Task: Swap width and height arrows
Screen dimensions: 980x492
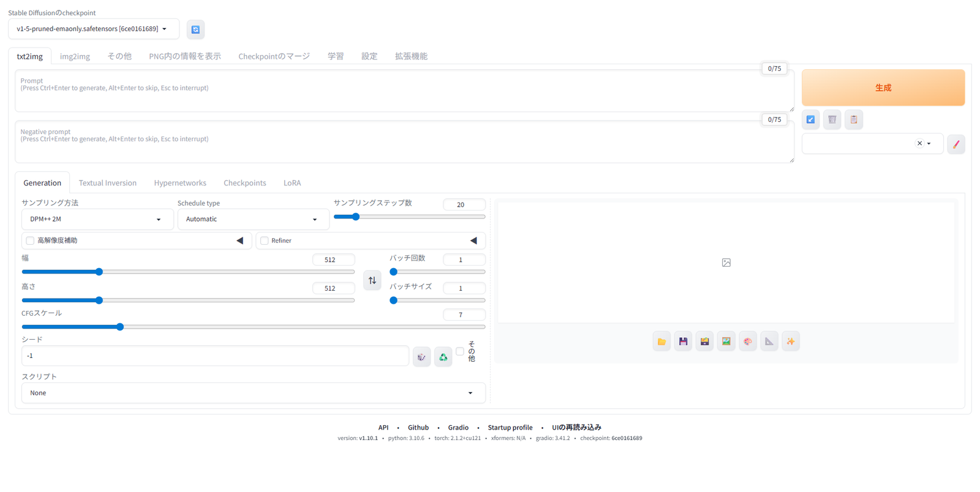Action: pyautogui.click(x=372, y=280)
